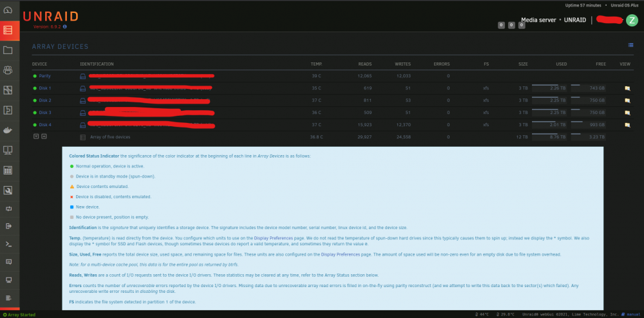Click the Array Devices section title
The height and width of the screenshot is (318, 644).
tap(61, 47)
